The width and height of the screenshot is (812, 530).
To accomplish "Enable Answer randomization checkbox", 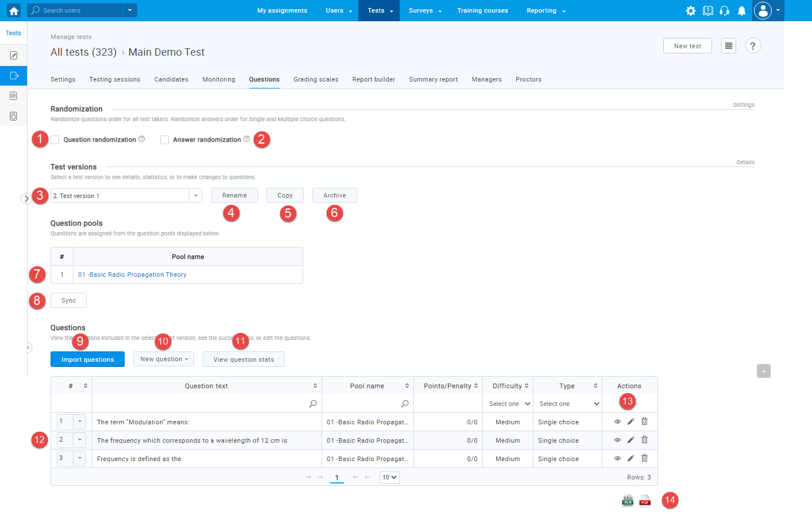I will pyautogui.click(x=165, y=140).
